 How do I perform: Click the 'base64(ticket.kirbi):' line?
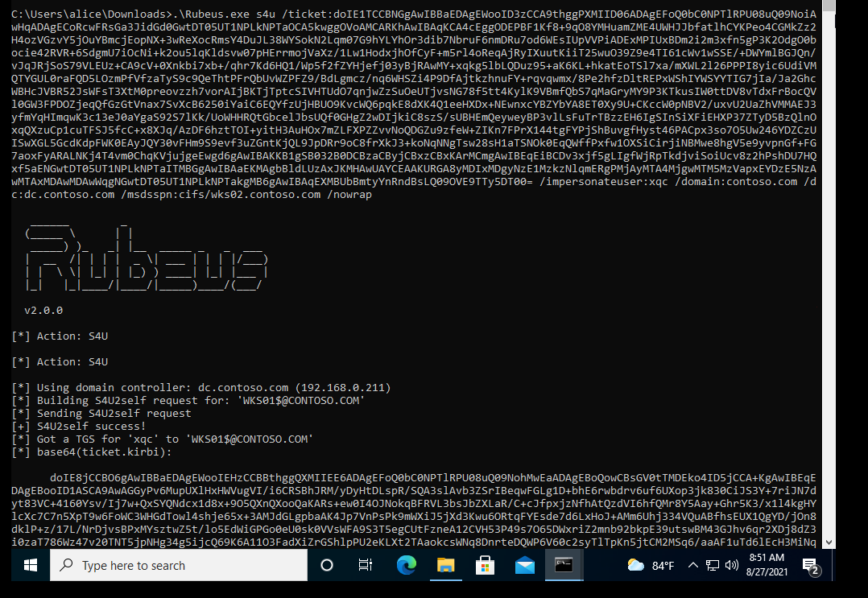click(x=92, y=452)
